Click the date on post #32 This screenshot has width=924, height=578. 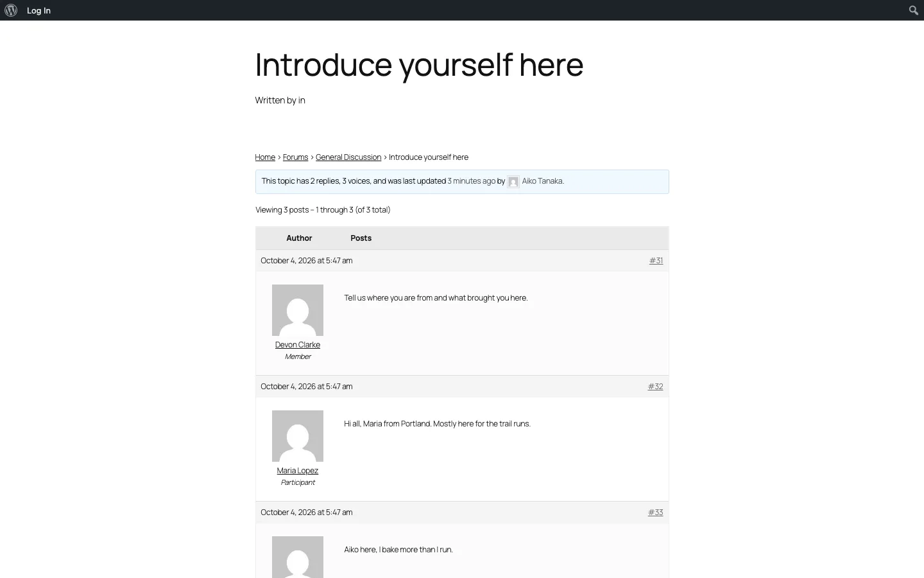point(307,387)
